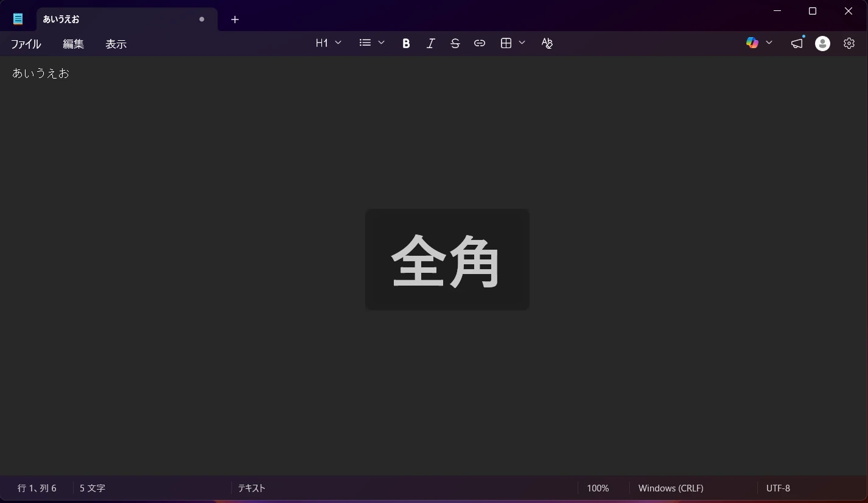Screen dimensions: 868x503
Task: Click the テキスト format indicator
Action: point(251,488)
